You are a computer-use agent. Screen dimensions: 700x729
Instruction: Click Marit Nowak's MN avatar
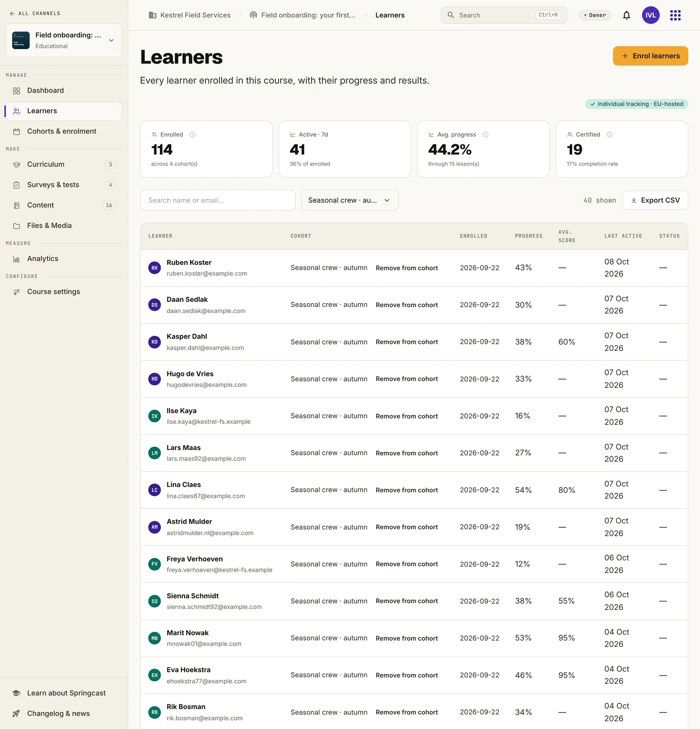pyautogui.click(x=155, y=638)
